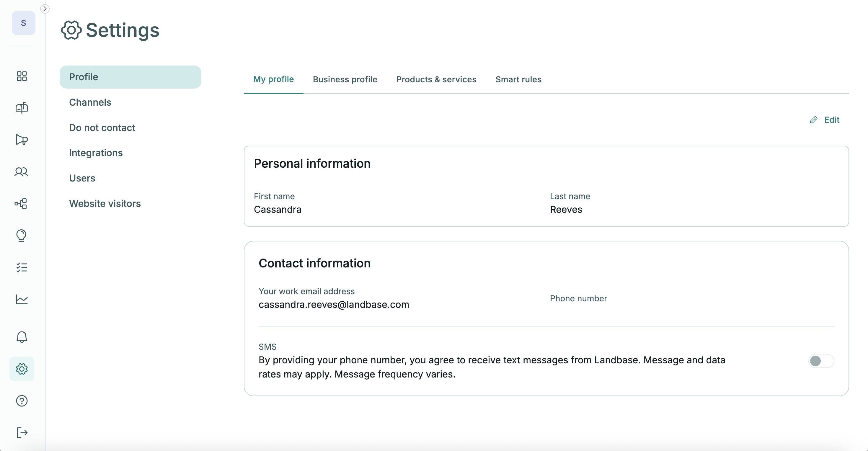Click the logout icon in sidebar
This screenshot has height=451, width=868.
pyautogui.click(x=22, y=432)
